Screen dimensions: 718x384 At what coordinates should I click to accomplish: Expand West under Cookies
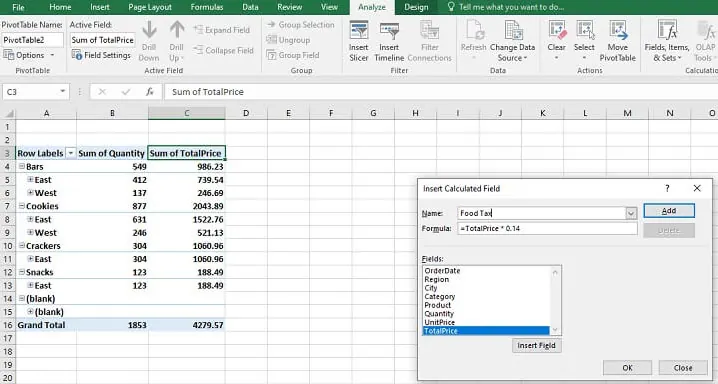30,232
